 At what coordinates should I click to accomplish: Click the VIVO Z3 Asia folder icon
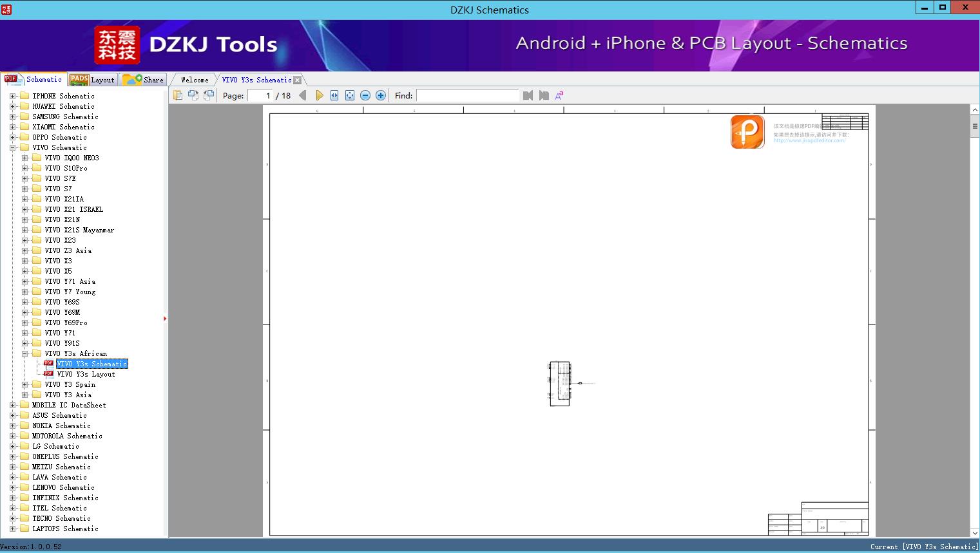point(37,250)
